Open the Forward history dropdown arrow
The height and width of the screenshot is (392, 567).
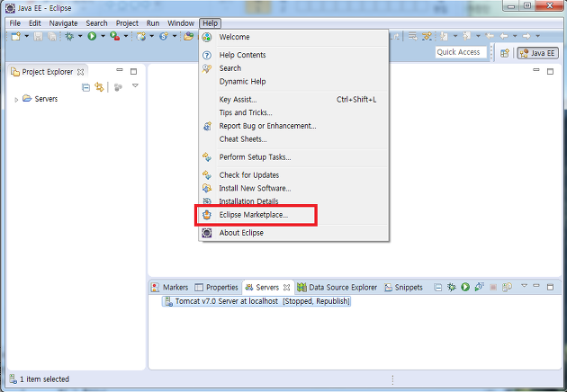(x=537, y=36)
